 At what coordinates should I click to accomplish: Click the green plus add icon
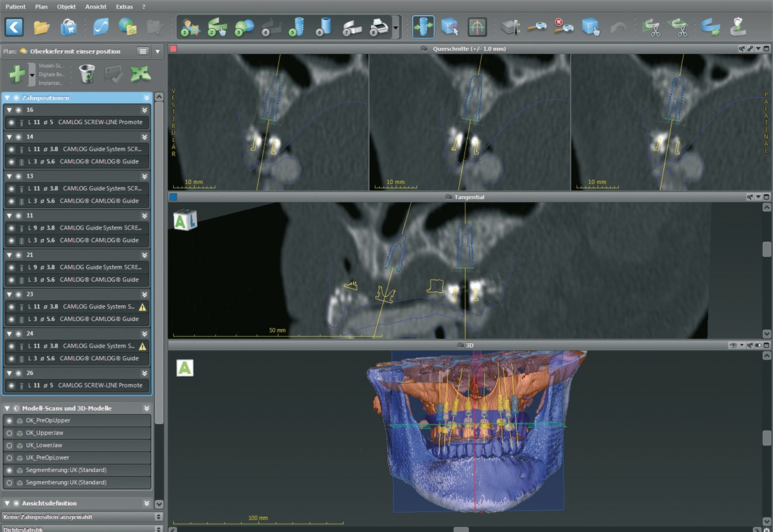tap(17, 74)
